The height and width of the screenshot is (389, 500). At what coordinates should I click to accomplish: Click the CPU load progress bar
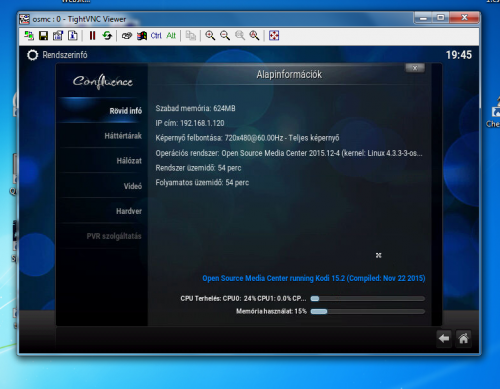(368, 299)
